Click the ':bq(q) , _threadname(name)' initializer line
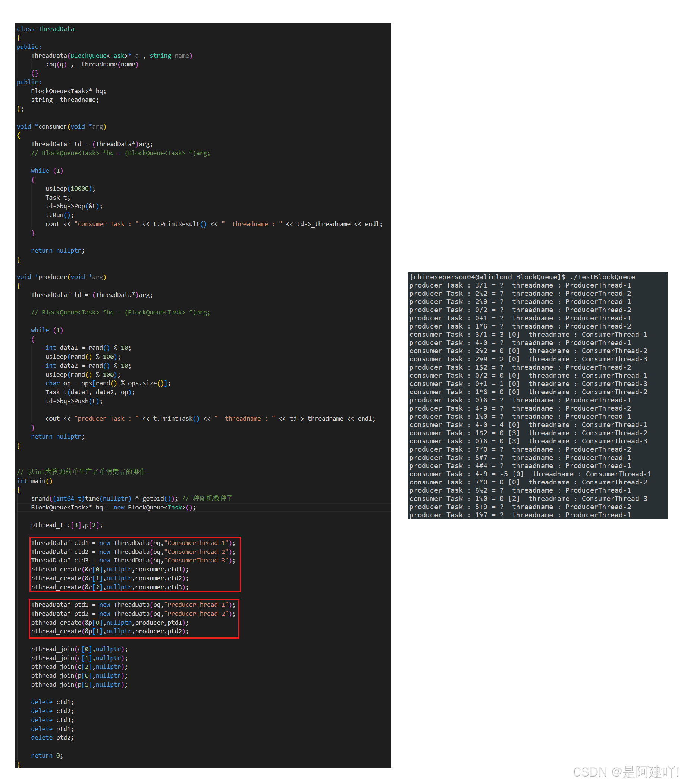 (92, 65)
